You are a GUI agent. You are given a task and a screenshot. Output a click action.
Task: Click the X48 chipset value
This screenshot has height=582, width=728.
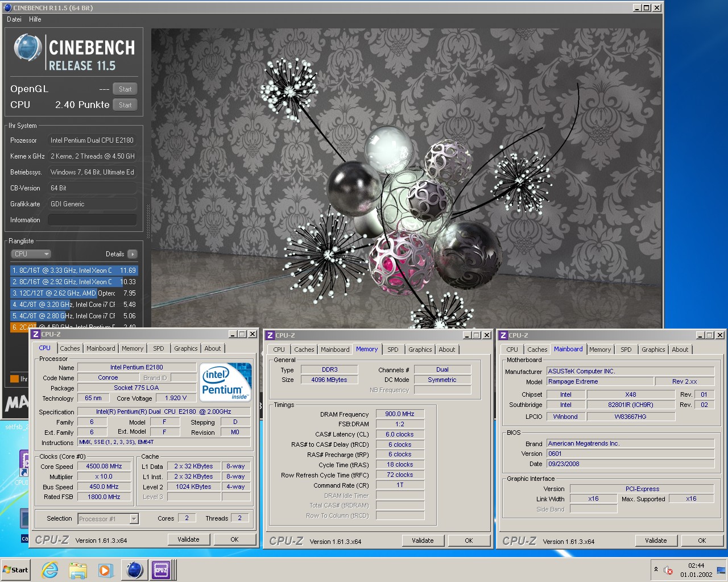(631, 394)
